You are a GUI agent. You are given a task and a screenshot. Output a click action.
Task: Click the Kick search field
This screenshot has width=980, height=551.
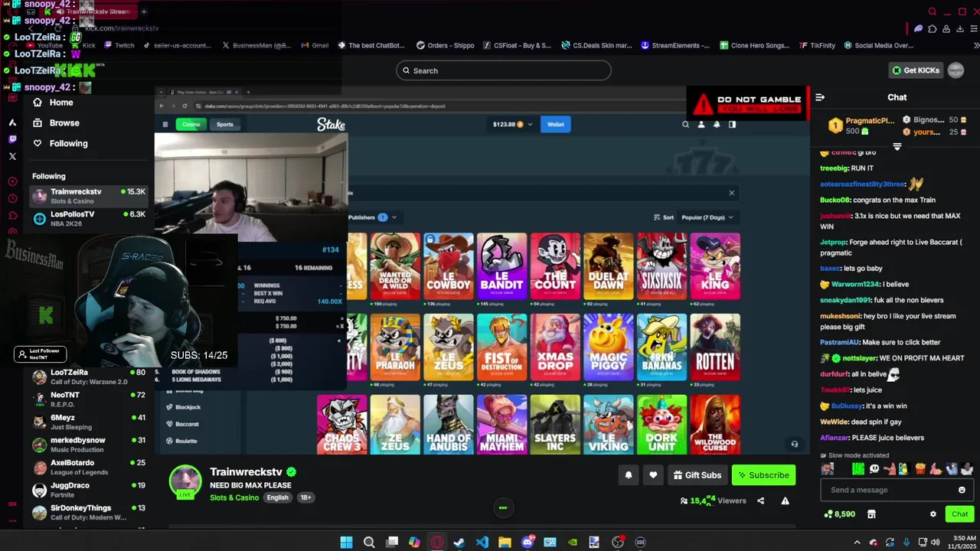click(504, 70)
